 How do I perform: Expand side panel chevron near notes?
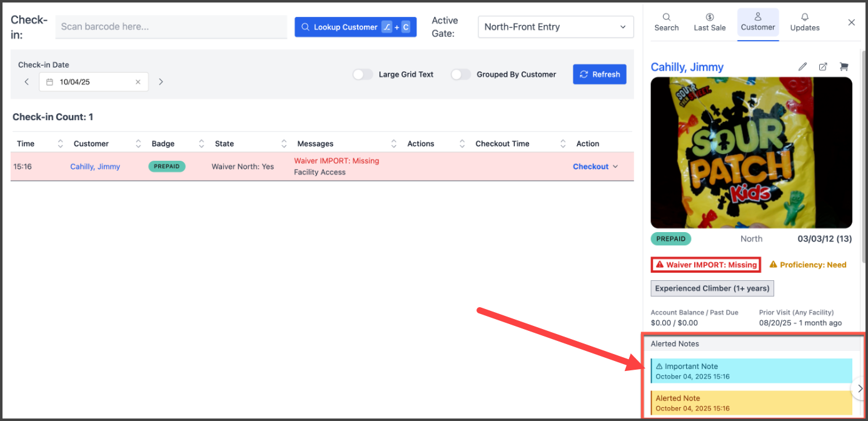coord(860,388)
